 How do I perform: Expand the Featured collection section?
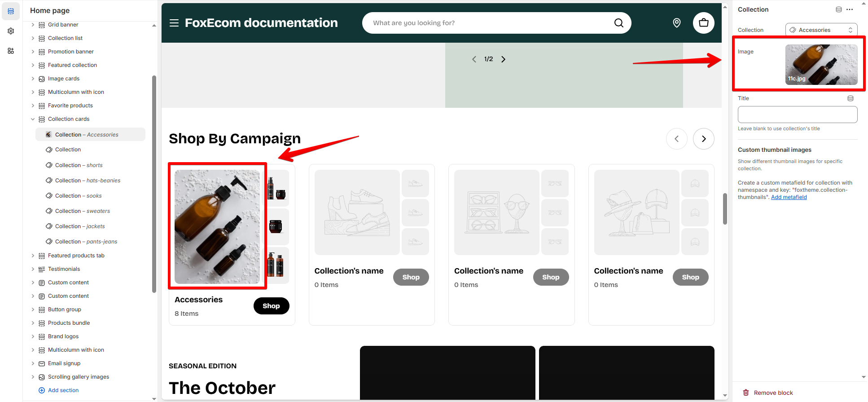pos(33,65)
